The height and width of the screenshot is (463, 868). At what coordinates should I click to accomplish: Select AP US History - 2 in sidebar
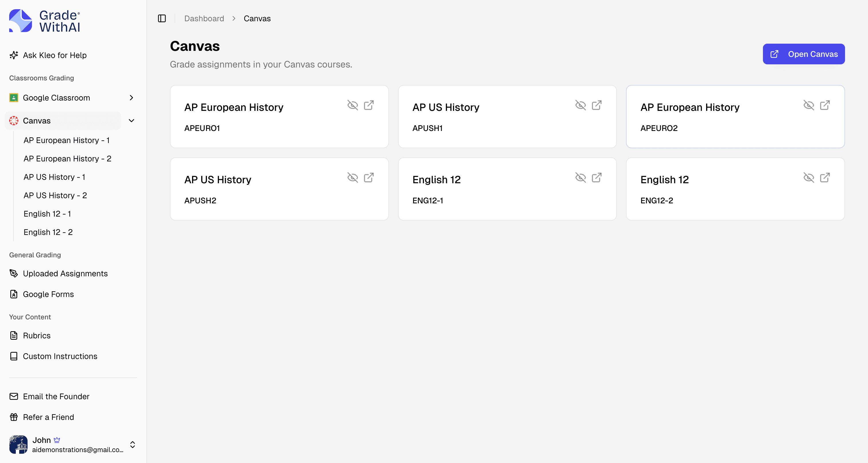pos(55,195)
